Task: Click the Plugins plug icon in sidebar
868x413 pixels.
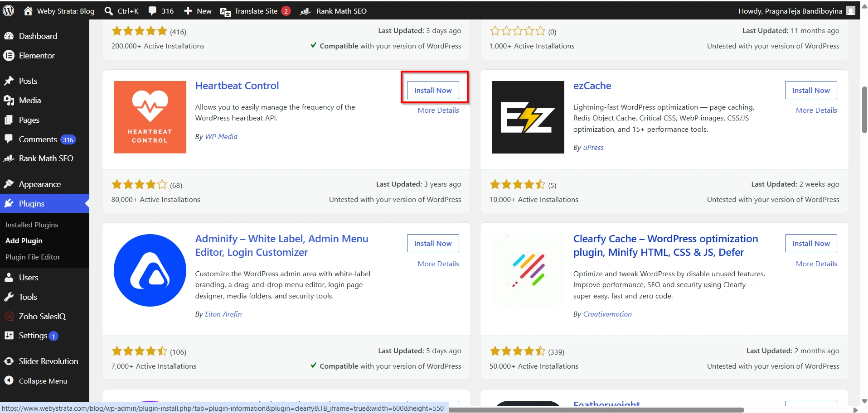Action: [9, 203]
